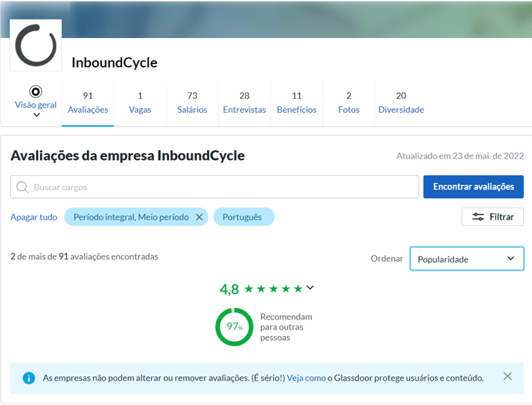Click the 97% recommend donut chart

pyautogui.click(x=234, y=327)
